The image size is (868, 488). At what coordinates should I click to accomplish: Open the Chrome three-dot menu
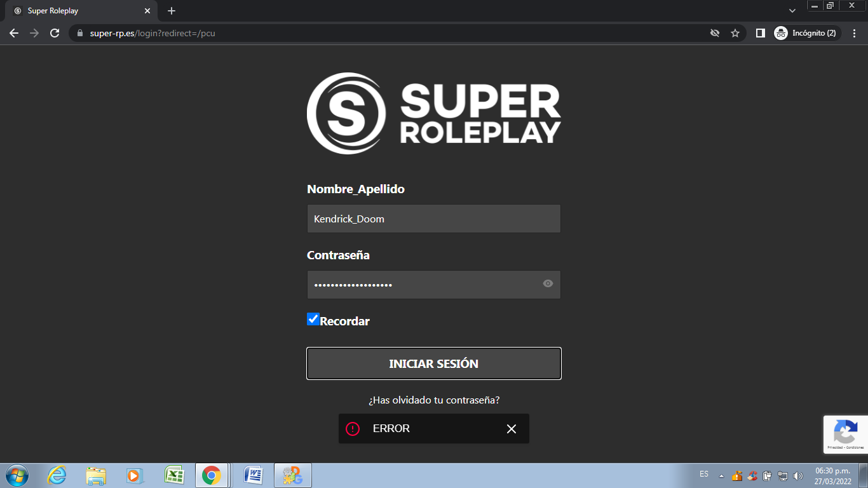pyautogui.click(x=854, y=33)
